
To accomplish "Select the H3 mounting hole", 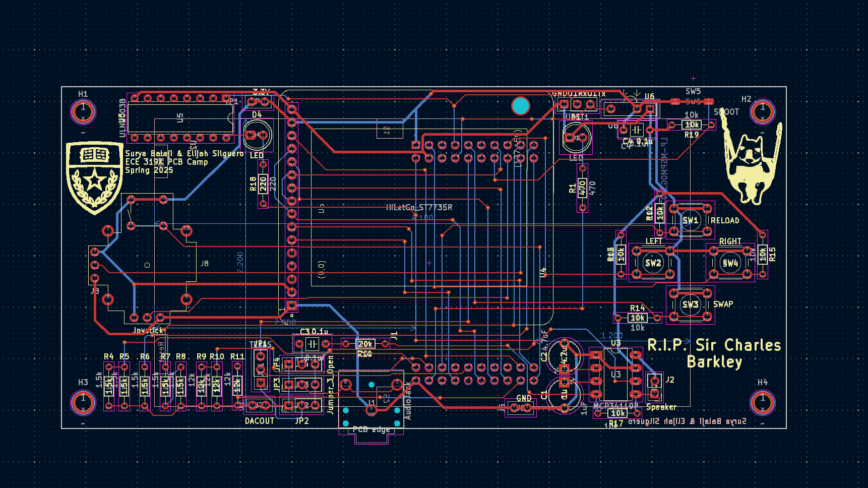I will 83,402.
